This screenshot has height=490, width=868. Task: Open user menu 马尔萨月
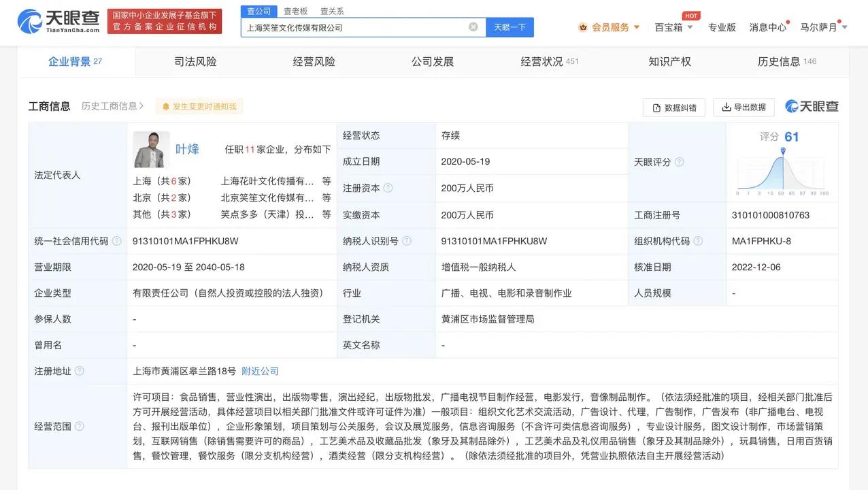tap(823, 27)
